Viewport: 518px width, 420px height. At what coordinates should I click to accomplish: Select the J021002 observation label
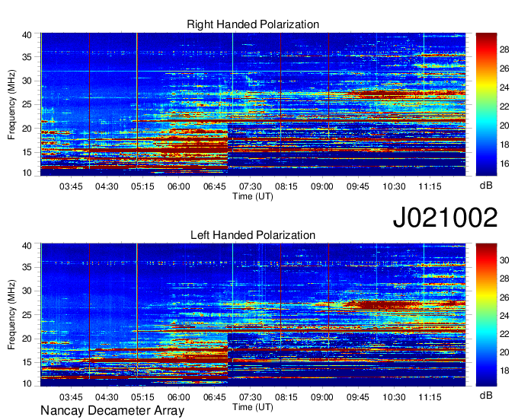pos(445,218)
